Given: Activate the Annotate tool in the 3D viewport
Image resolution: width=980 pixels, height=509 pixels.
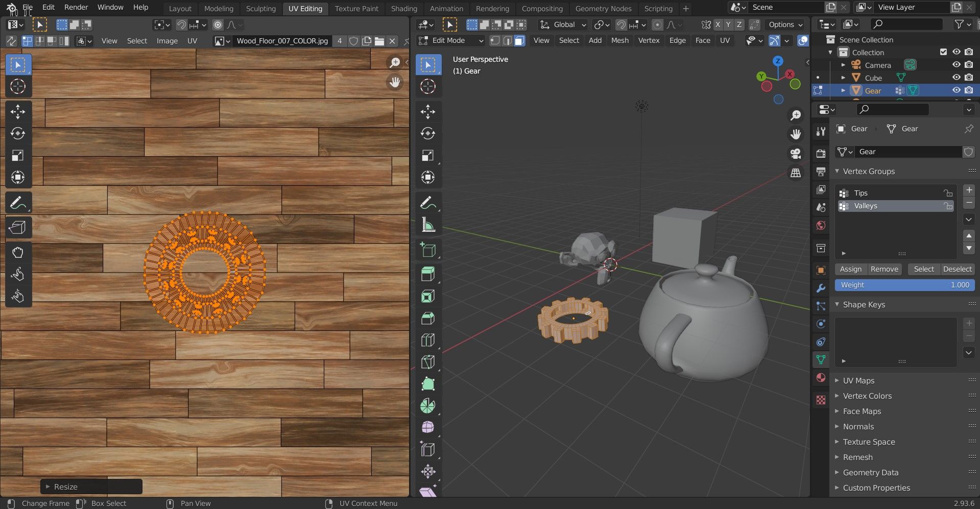Looking at the screenshot, I should coord(427,202).
